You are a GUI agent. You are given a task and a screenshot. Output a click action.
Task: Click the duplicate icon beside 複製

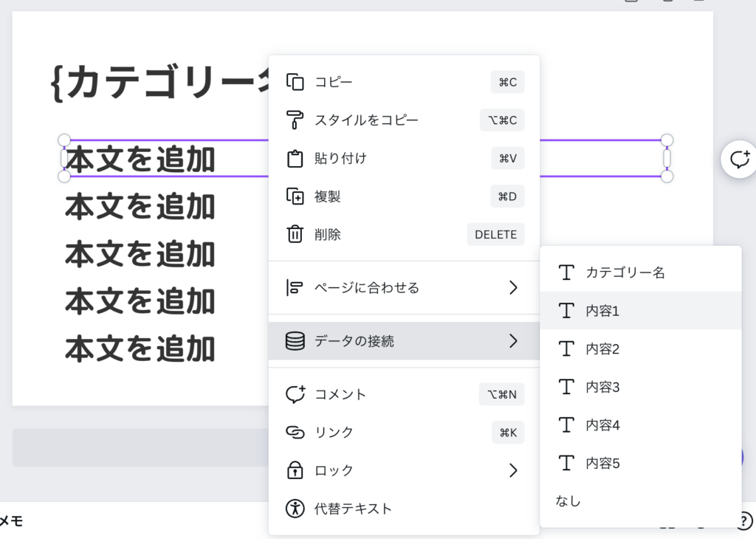(x=295, y=197)
